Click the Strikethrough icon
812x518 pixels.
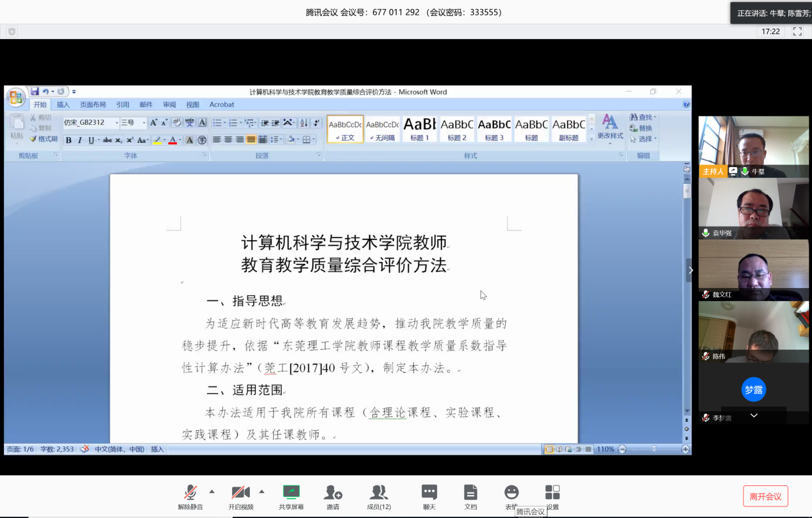coord(108,140)
